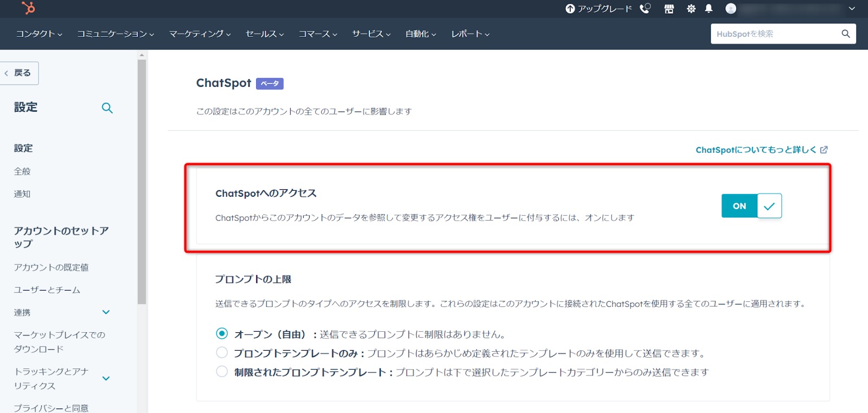Viewport: 868px width, 413px height.
Task: Click the ChatSpotへのアクセス heading
Action: (266, 193)
